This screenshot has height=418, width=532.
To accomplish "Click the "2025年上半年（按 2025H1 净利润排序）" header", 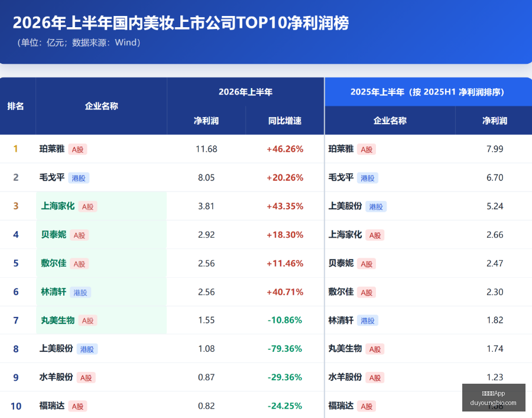I will 428,92.
